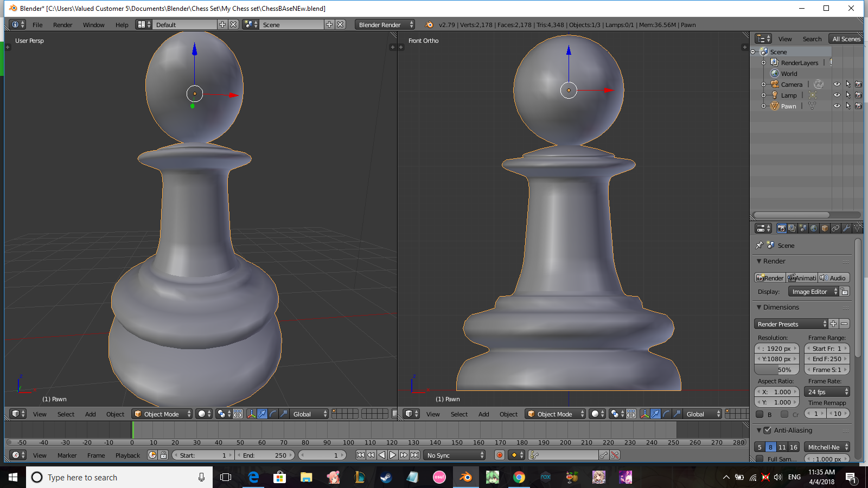Open the Object properties cube tab
The image size is (868, 488).
(825, 228)
